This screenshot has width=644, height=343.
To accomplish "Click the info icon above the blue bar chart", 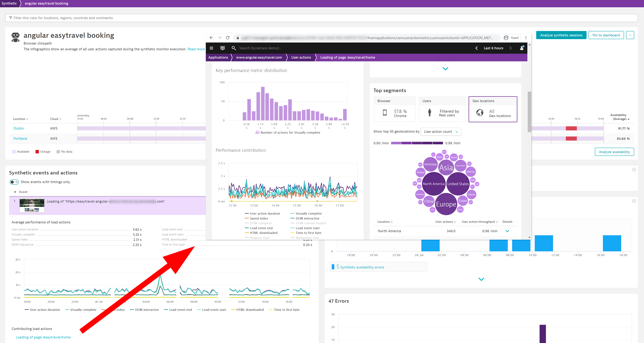I will point(634,201).
